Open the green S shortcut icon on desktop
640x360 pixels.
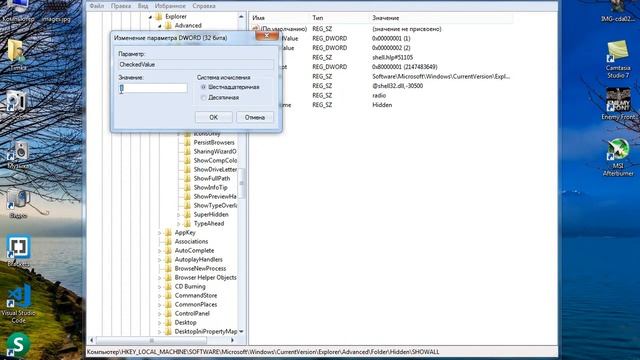tap(18, 344)
